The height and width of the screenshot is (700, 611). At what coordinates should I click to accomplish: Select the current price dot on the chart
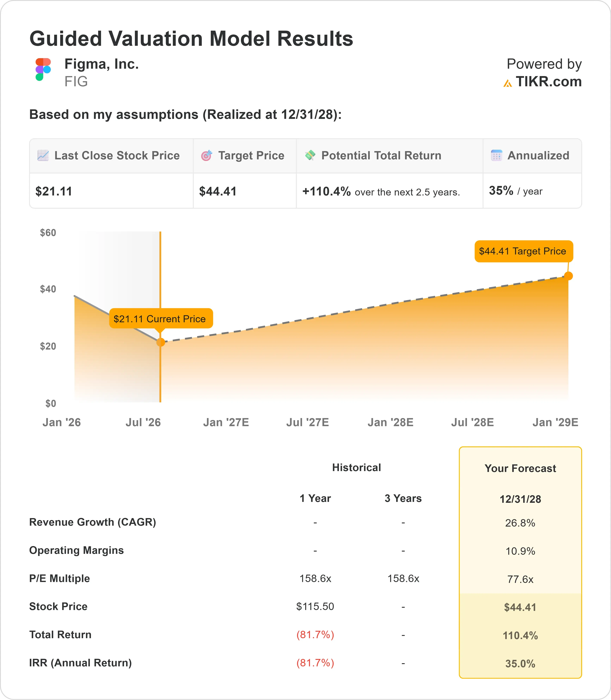[x=161, y=342]
